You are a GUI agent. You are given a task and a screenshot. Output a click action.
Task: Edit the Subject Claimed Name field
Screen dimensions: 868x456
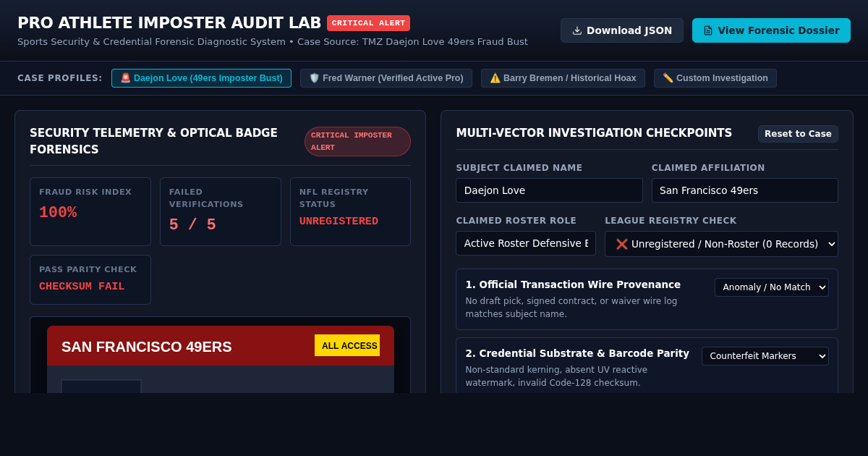549,190
